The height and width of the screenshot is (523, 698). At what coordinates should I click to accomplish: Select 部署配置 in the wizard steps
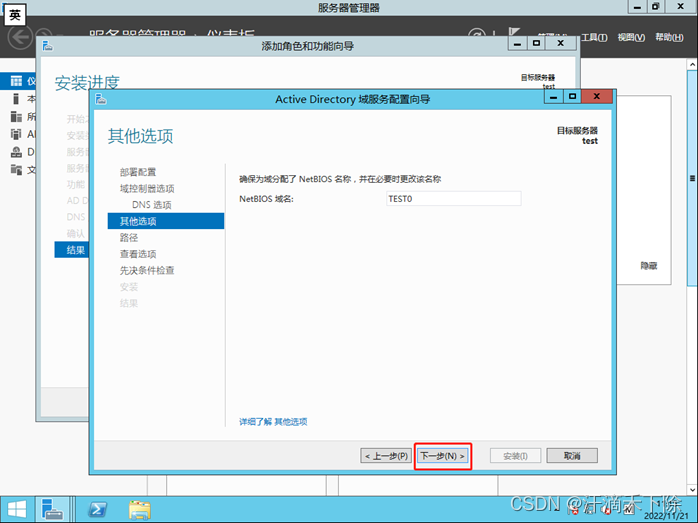coord(138,172)
